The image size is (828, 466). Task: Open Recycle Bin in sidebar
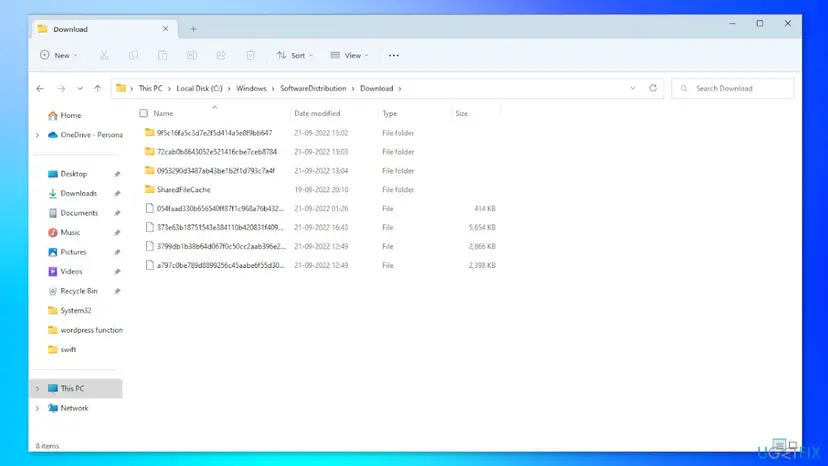point(73,291)
